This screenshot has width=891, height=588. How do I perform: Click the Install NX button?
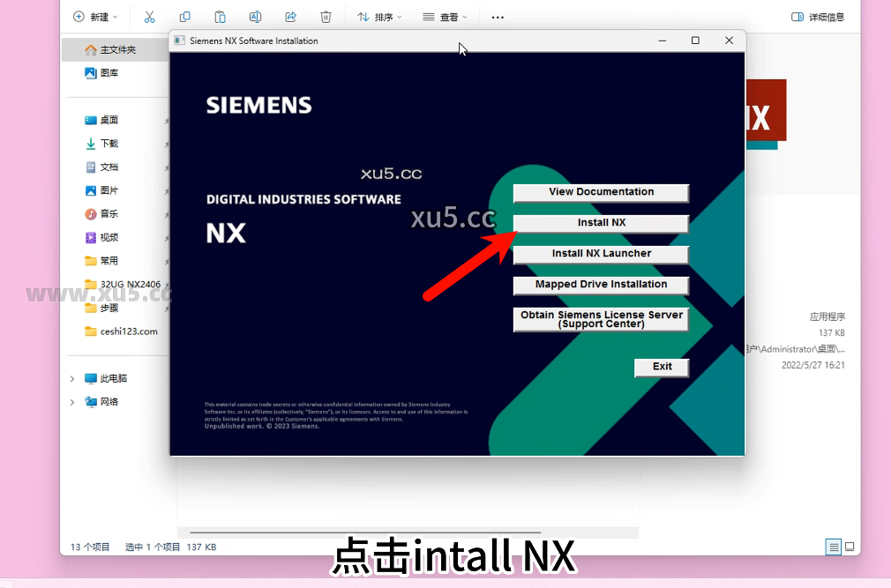point(601,223)
